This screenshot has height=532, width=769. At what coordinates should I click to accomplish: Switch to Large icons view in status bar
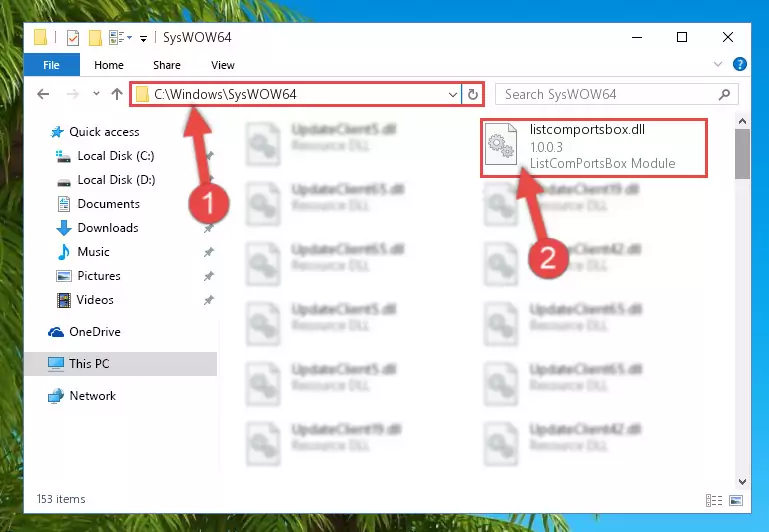click(x=736, y=500)
